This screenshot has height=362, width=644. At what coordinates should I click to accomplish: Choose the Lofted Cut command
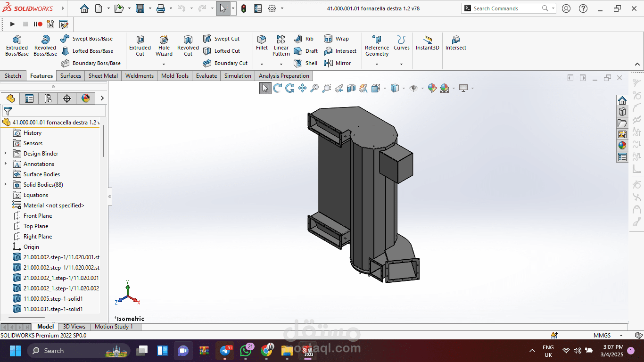click(x=222, y=51)
